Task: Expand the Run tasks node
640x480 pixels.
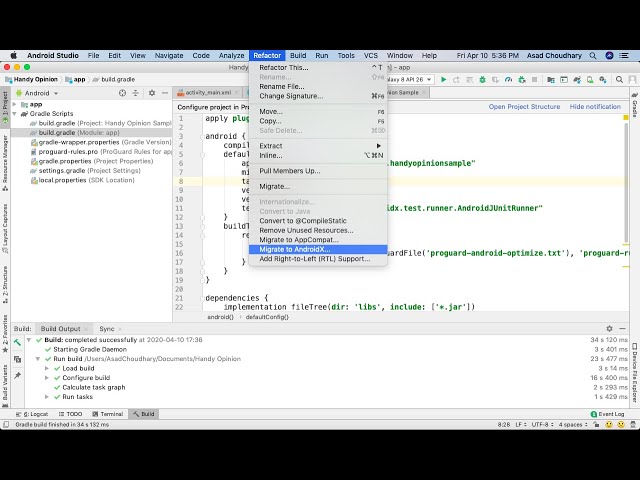Action: coord(47,397)
